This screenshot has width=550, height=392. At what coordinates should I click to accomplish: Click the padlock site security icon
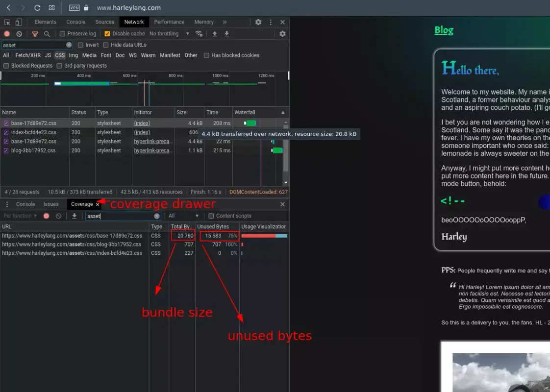[86, 8]
